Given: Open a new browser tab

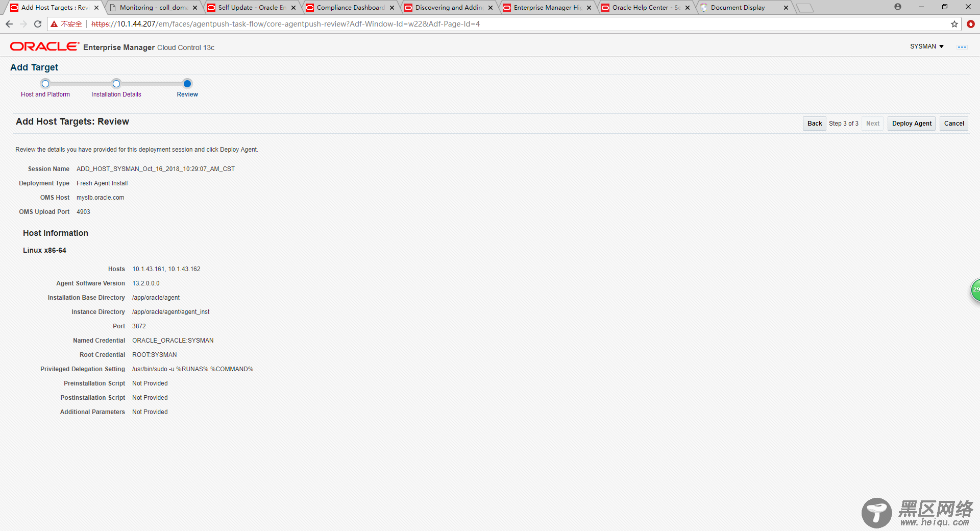Looking at the screenshot, I should (x=805, y=8).
